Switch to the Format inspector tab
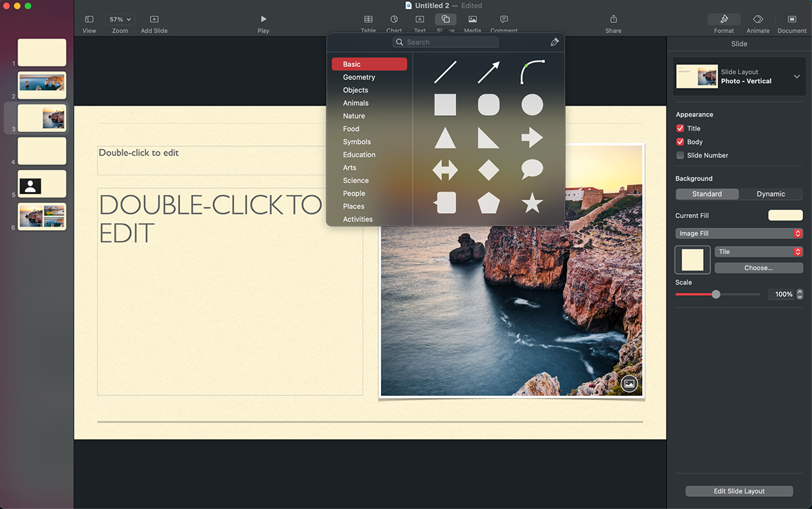The width and height of the screenshot is (812, 509). (x=724, y=24)
